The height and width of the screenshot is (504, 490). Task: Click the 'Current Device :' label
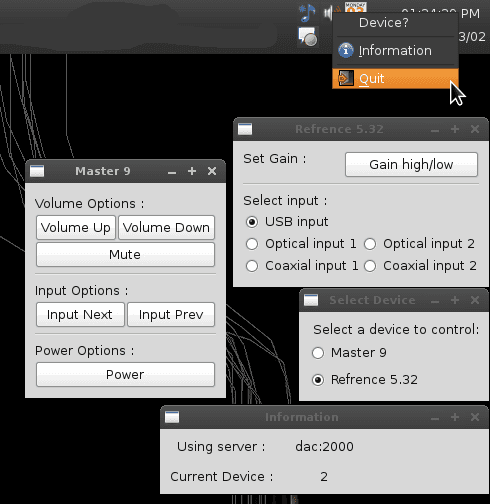tap(221, 477)
